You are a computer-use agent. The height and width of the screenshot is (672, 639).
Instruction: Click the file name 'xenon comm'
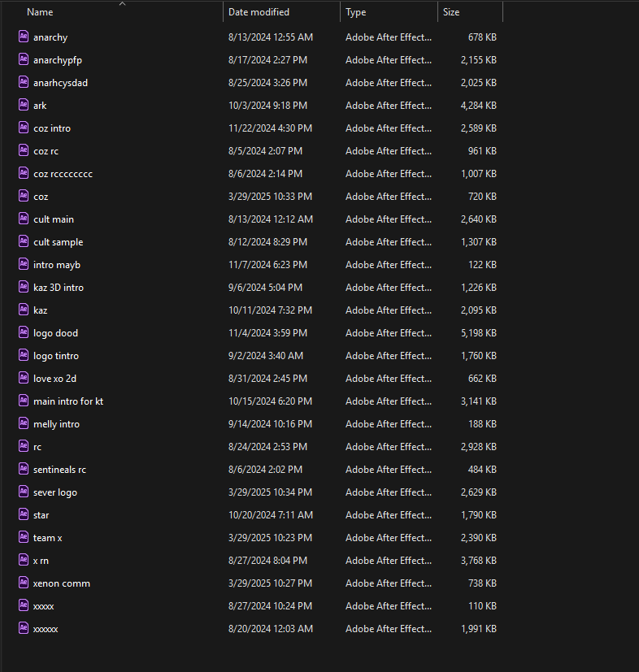coord(61,583)
